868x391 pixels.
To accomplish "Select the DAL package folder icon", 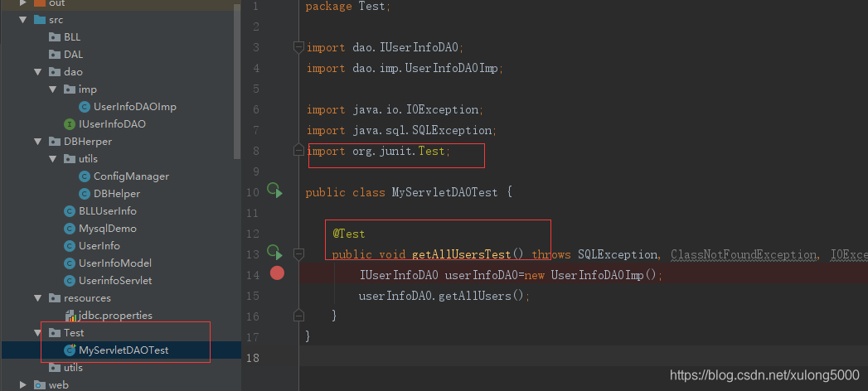I will (x=54, y=54).
